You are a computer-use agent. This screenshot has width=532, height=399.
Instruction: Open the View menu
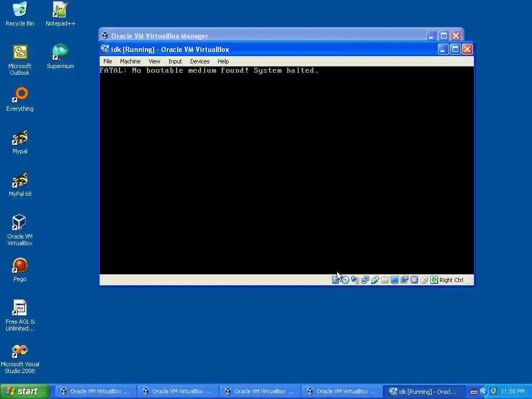click(x=154, y=61)
